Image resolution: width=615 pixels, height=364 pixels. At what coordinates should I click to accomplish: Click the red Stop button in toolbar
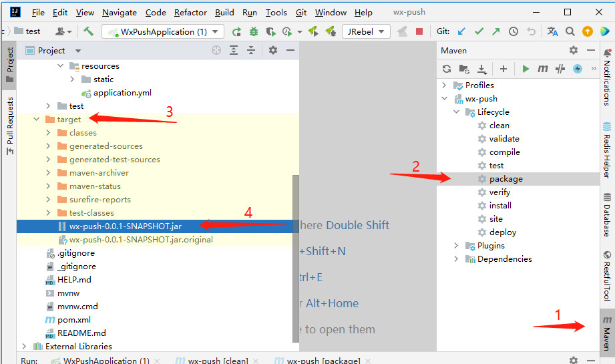point(419,31)
